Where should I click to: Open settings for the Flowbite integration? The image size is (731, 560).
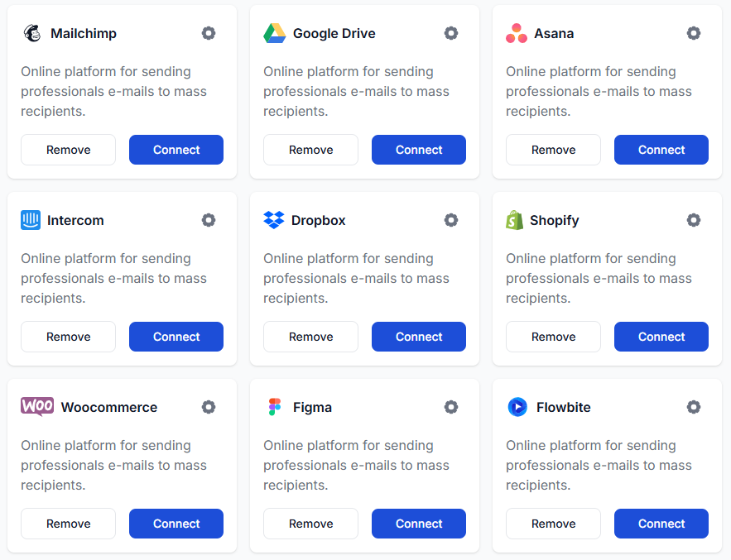(694, 407)
